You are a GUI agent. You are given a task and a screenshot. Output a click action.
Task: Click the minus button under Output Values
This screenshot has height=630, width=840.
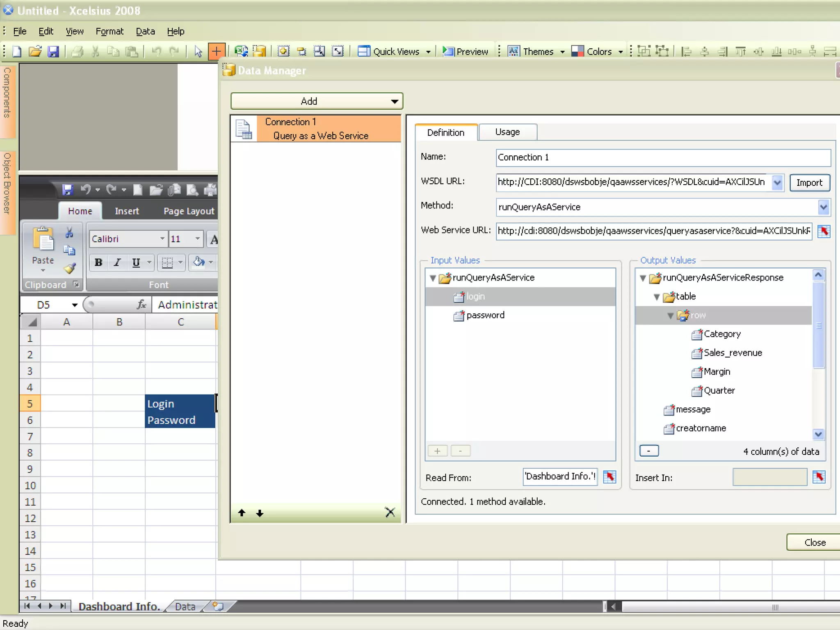click(x=649, y=451)
